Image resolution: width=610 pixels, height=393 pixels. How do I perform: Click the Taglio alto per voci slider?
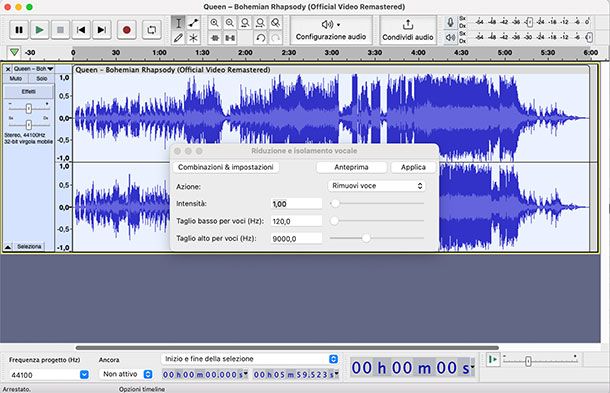pos(377,238)
